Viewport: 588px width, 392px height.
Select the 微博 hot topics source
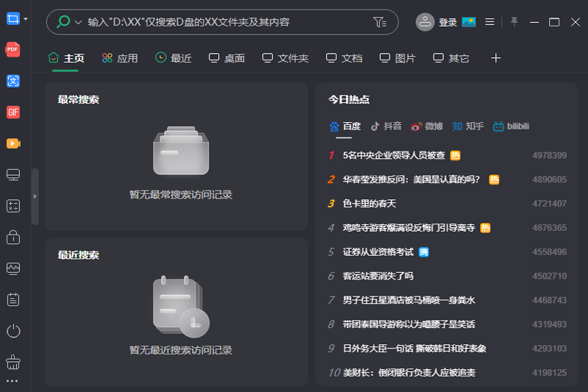[x=427, y=126]
